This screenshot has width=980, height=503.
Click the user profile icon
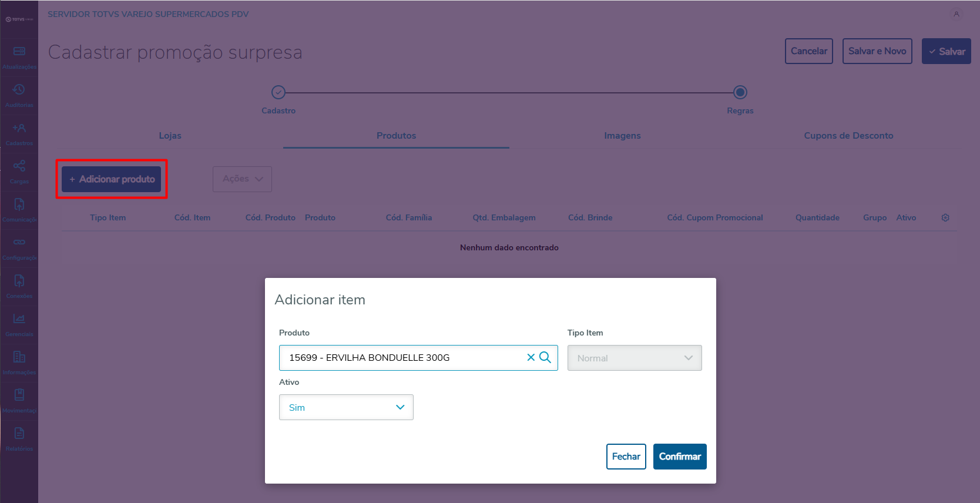tap(956, 14)
